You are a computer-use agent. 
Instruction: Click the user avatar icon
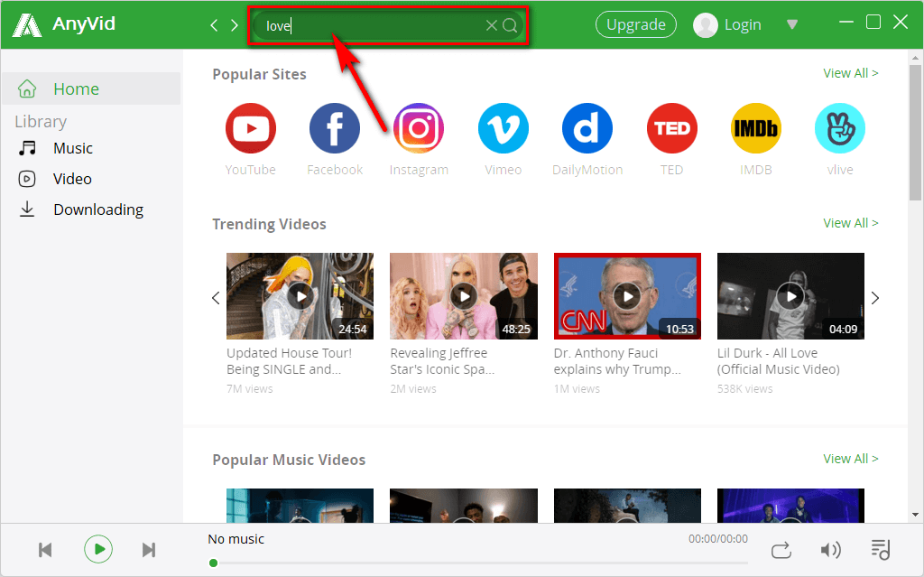[706, 24]
